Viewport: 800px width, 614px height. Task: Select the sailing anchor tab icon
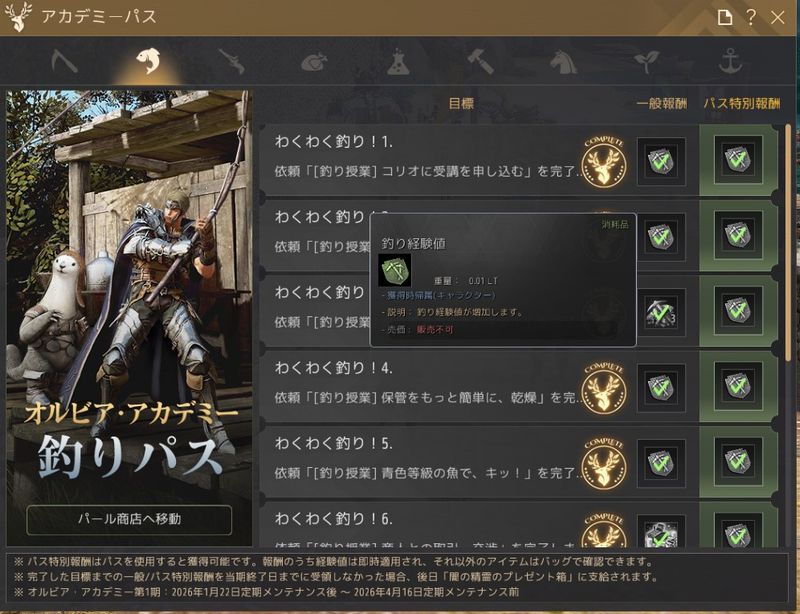click(x=730, y=61)
